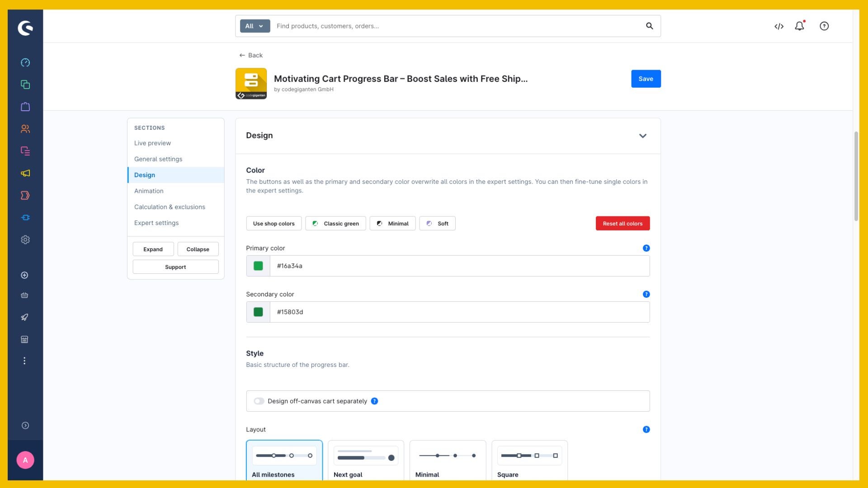Open the Marketing megaphone icon

[25, 173]
